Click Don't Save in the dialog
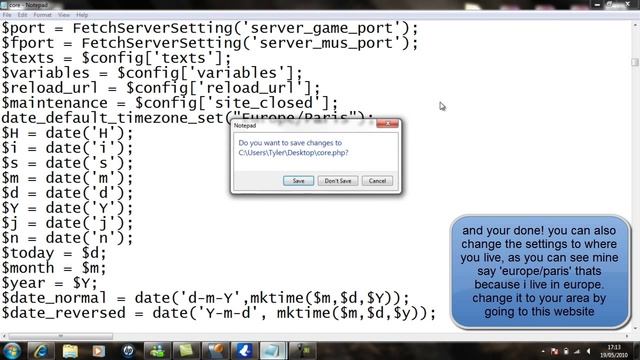640x360 pixels. (x=338, y=181)
